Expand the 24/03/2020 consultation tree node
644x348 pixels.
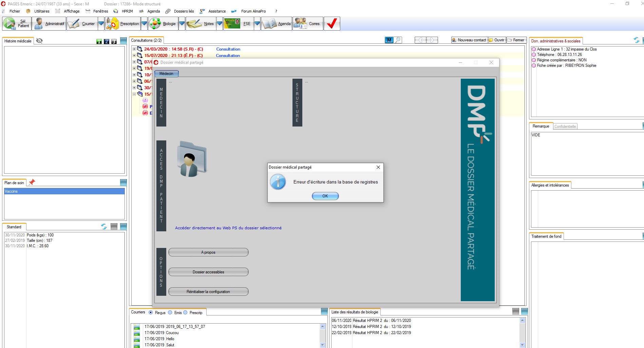[134, 49]
